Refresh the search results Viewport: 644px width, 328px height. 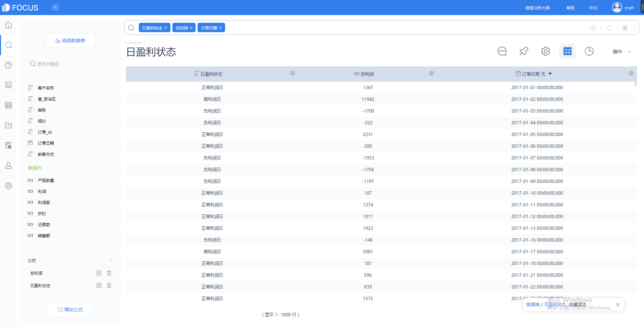(x=609, y=28)
